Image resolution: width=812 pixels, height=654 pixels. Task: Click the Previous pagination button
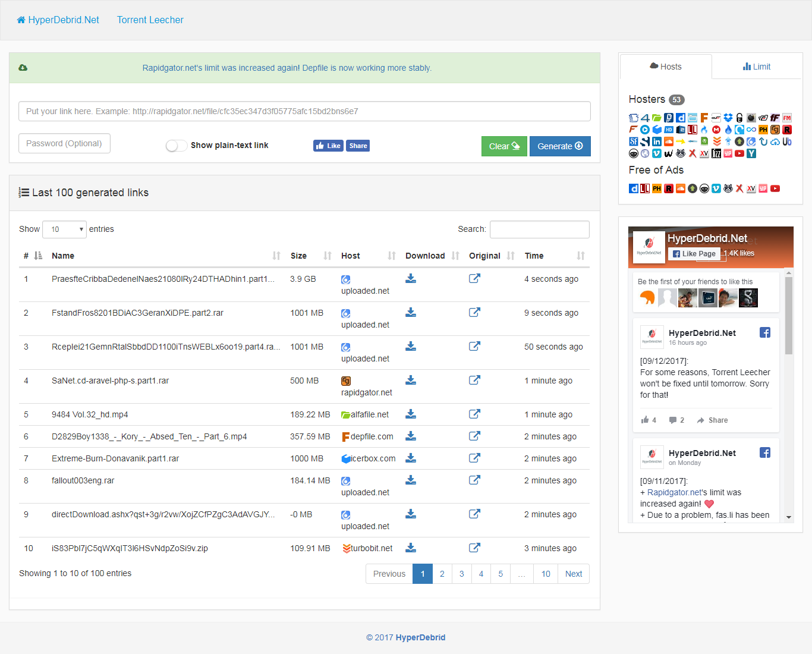point(389,574)
